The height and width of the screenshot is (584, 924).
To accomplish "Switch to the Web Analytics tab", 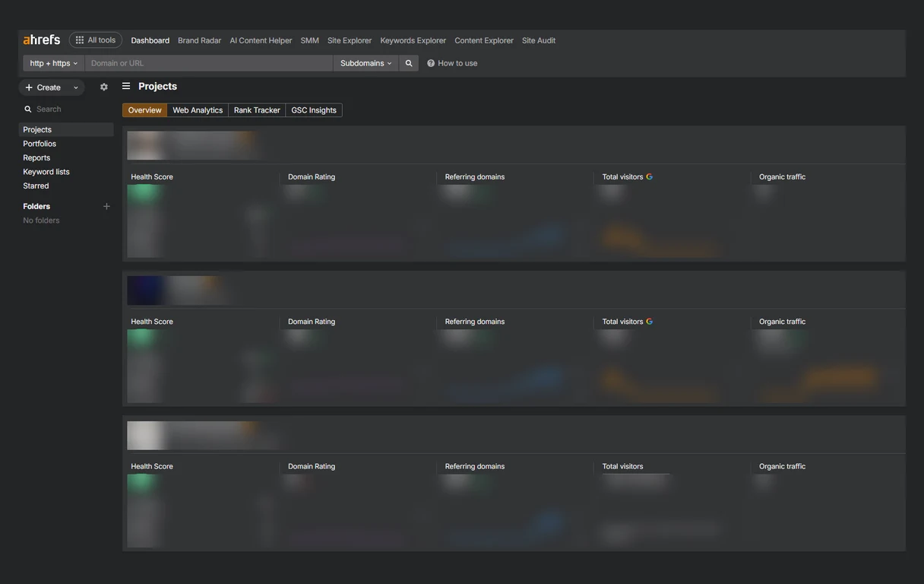I will click(x=198, y=110).
